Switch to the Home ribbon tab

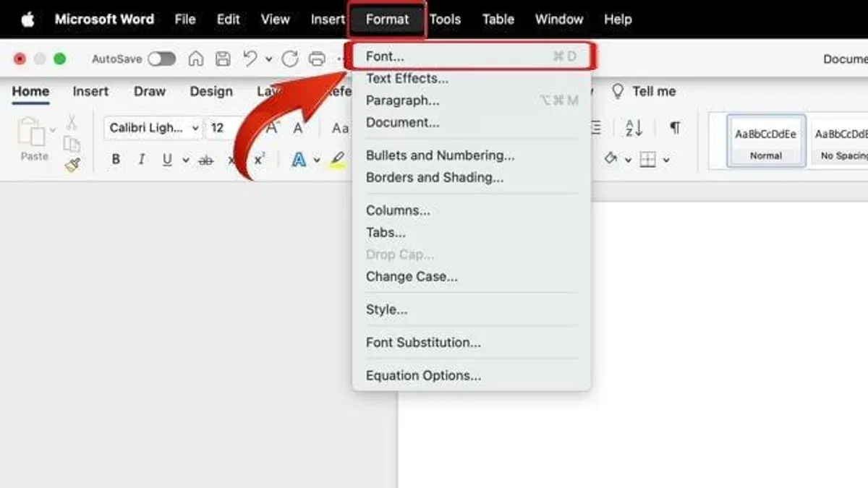(x=30, y=92)
